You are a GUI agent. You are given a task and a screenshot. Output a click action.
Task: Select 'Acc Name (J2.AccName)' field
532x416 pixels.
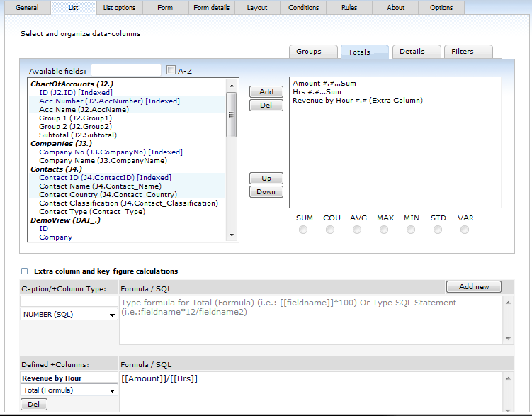84,109
